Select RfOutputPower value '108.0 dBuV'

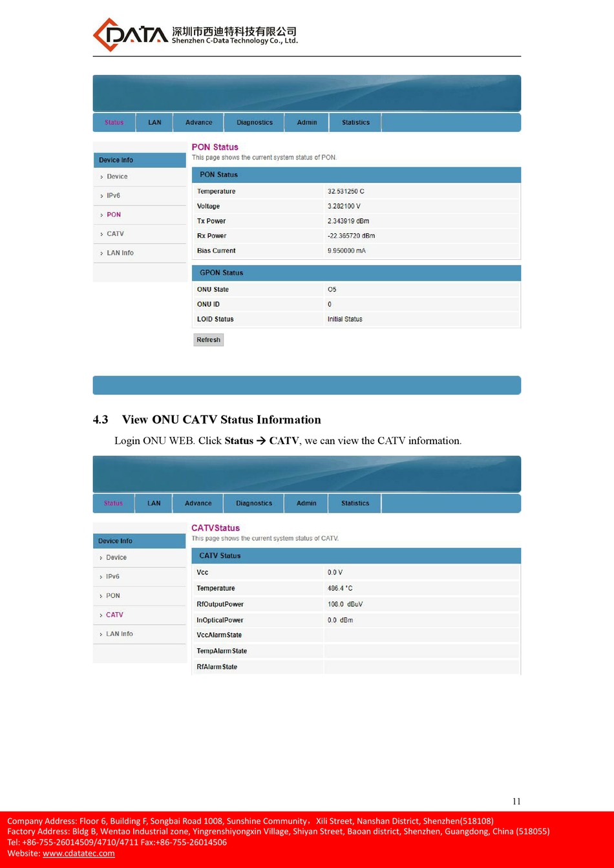(346, 604)
